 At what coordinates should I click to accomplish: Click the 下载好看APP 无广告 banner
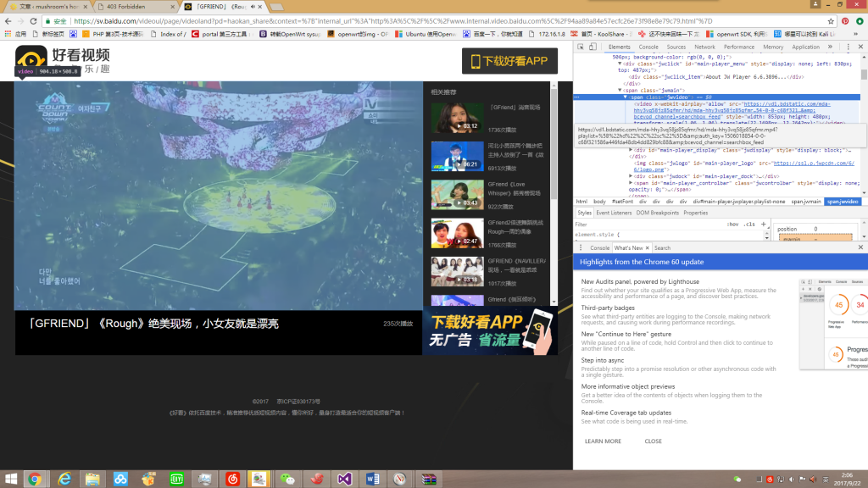490,331
